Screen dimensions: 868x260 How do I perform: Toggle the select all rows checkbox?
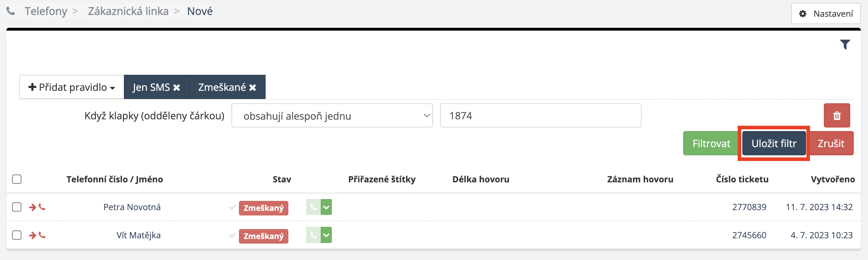(17, 179)
